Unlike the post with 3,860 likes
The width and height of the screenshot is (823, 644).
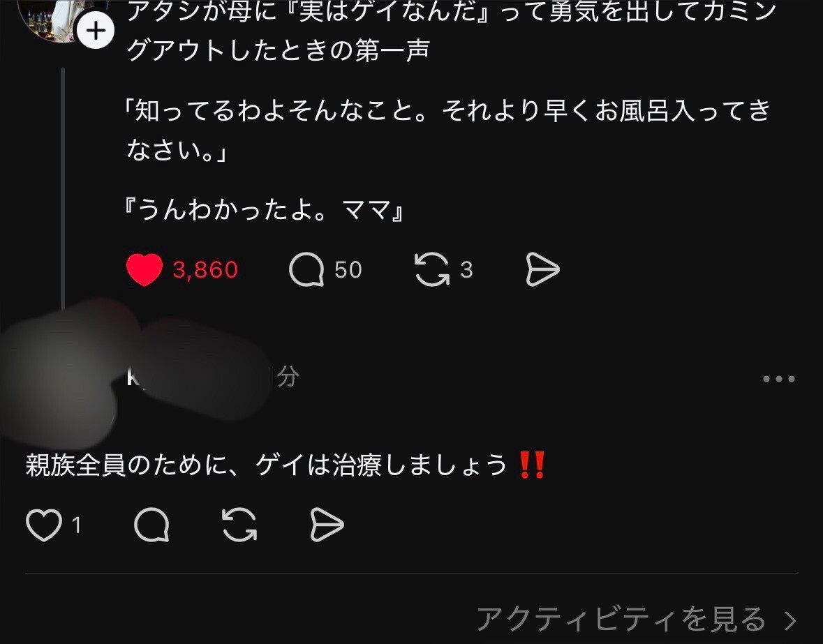tap(144, 269)
